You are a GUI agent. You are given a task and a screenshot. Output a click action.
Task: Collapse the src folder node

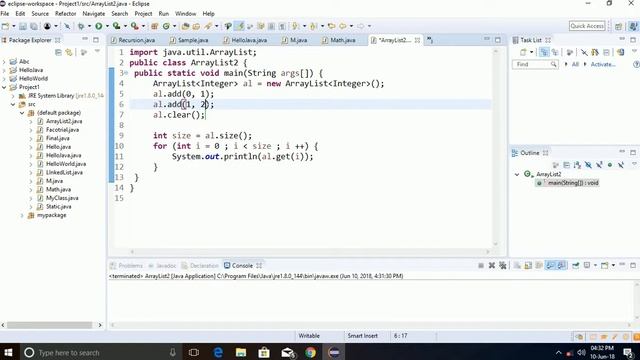pyautogui.click(x=13, y=104)
